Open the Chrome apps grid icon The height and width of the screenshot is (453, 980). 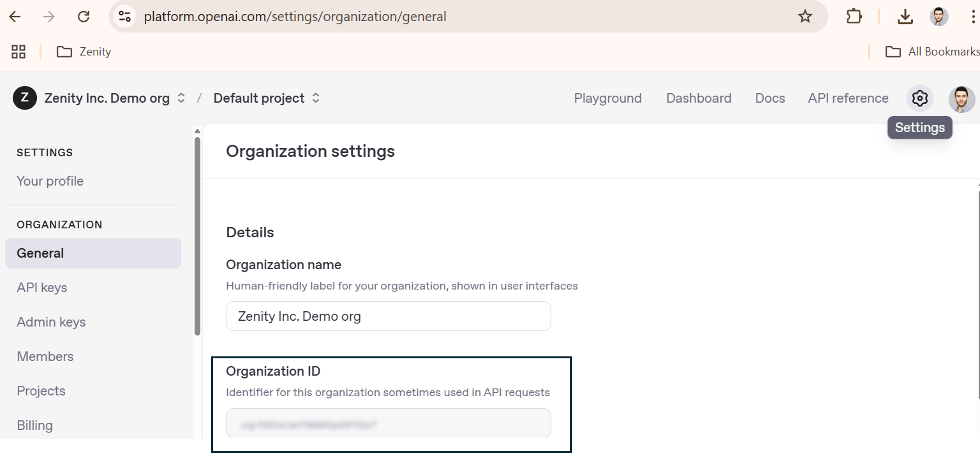[x=18, y=52]
